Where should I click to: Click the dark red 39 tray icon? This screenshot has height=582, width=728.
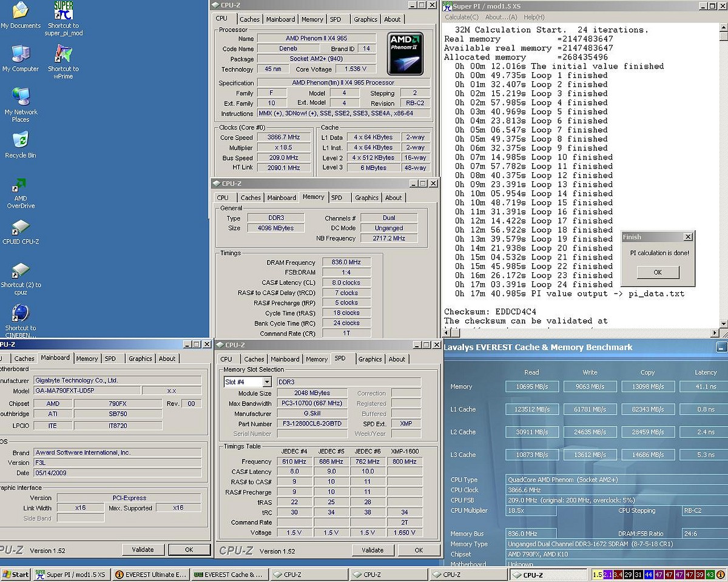coord(701,575)
